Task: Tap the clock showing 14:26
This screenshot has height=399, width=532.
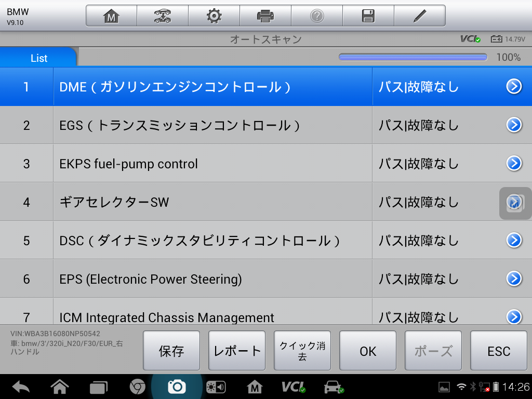Action: (x=516, y=387)
